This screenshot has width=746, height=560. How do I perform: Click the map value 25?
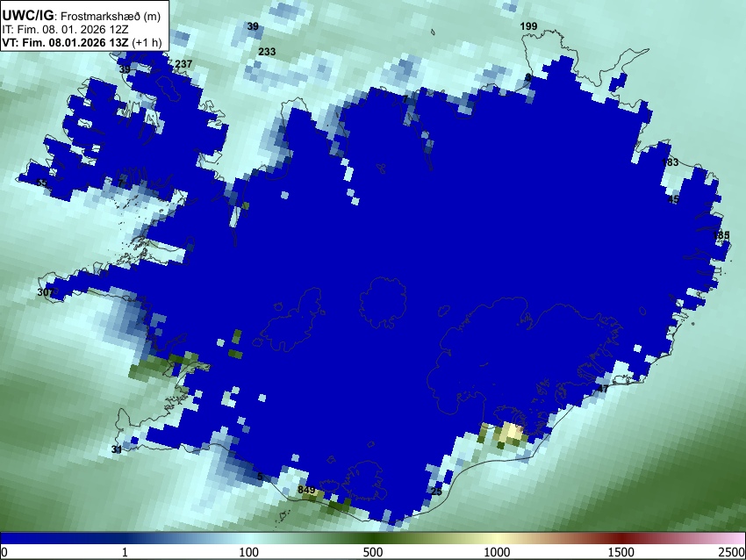tap(436, 492)
